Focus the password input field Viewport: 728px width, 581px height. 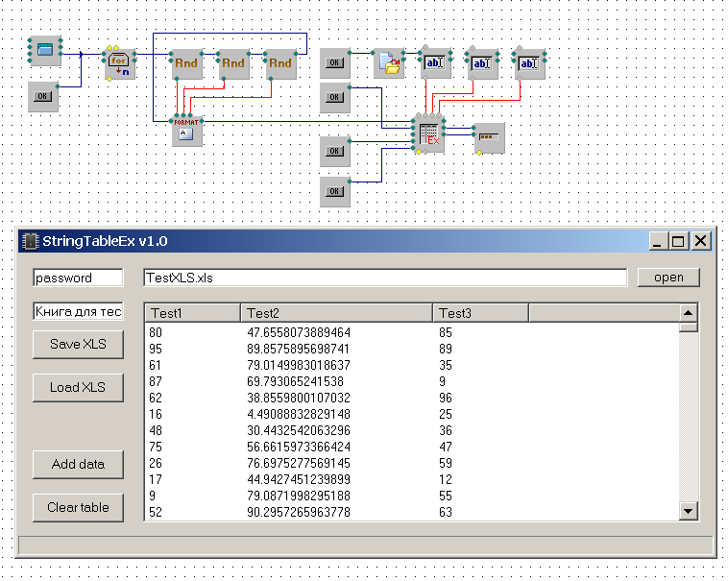pos(78,278)
